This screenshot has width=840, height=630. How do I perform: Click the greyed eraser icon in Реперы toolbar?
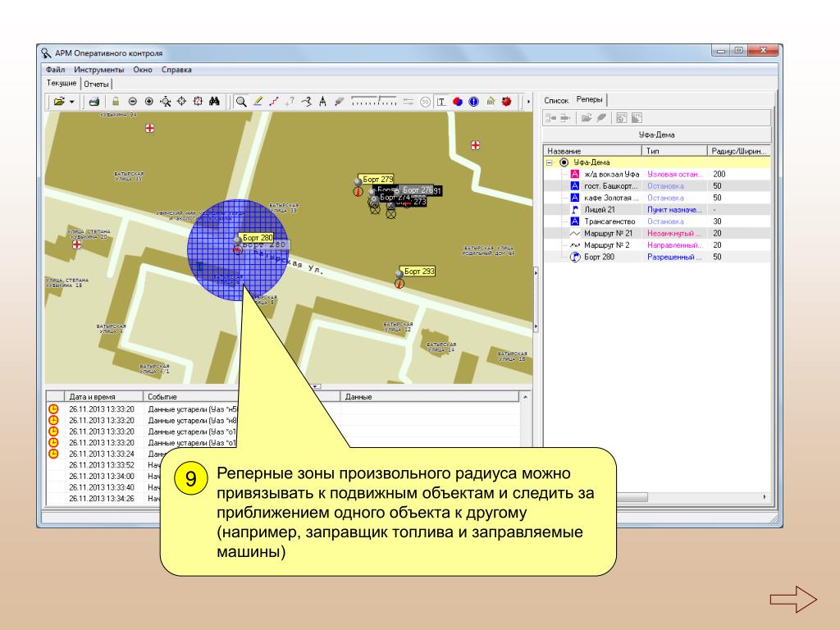click(601, 118)
